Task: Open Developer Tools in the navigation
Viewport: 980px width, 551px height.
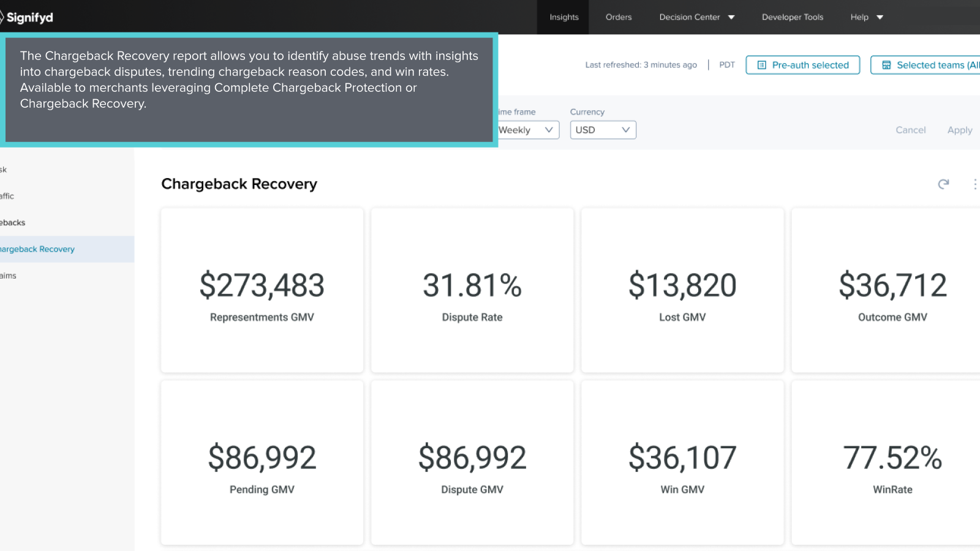Action: [792, 17]
